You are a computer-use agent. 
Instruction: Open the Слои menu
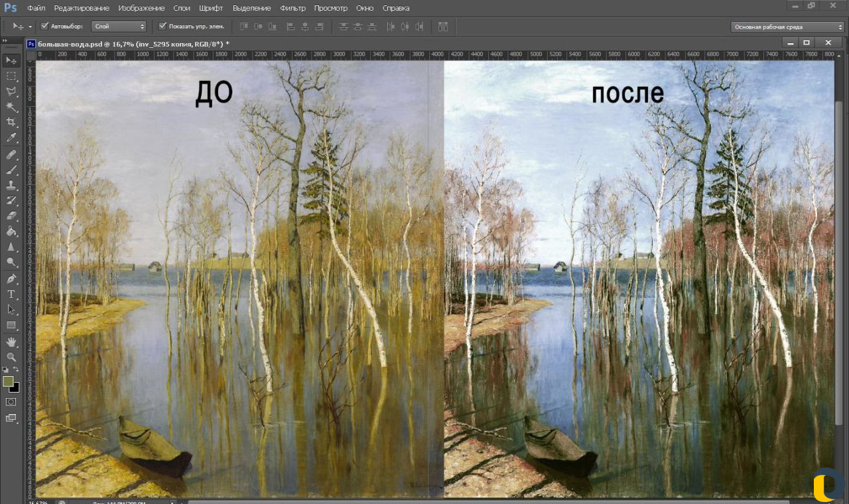coord(182,8)
